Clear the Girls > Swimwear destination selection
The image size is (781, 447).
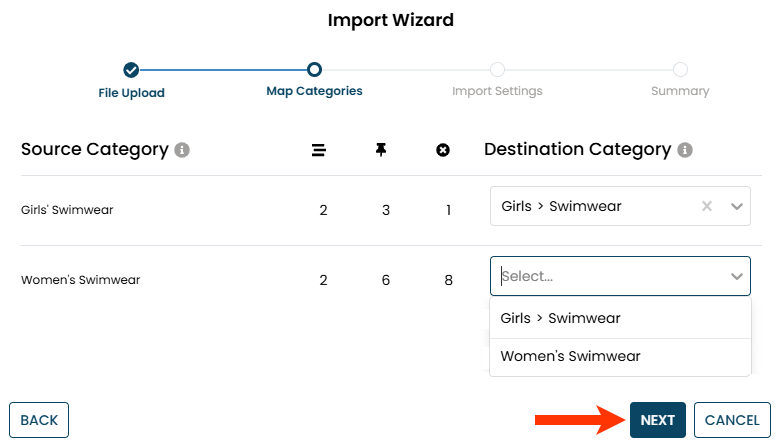click(x=707, y=207)
